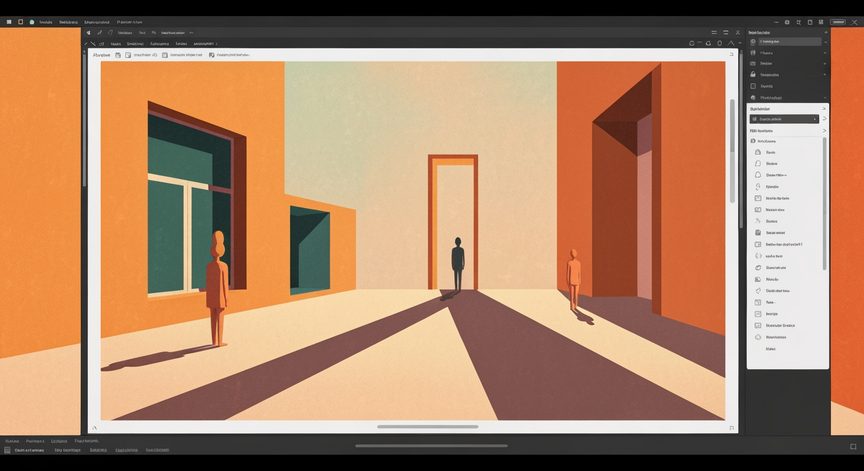Screen dimensions: 864x471
Task: Click the green circle status icon in the top bar
Action: [x=31, y=21]
